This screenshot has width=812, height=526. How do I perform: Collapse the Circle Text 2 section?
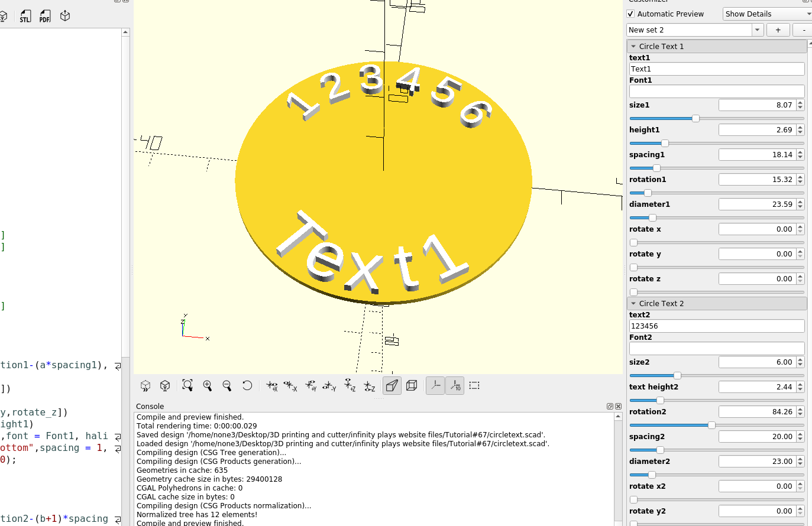(x=634, y=303)
